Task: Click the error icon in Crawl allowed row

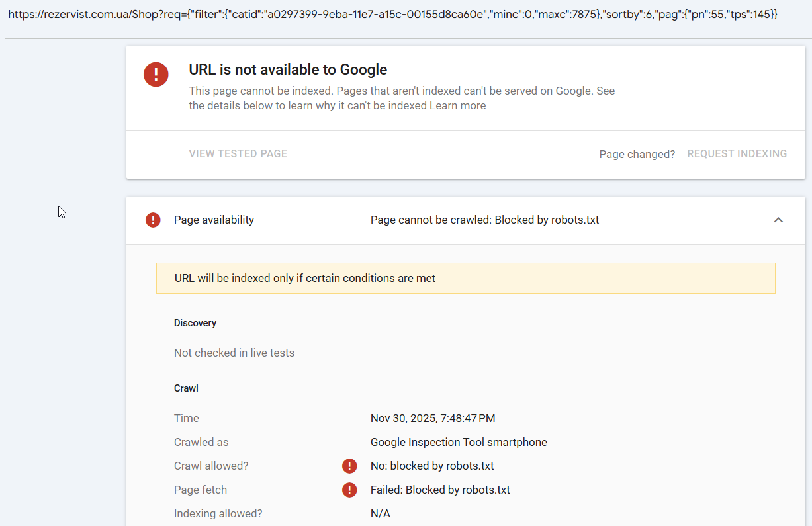Action: (x=349, y=466)
